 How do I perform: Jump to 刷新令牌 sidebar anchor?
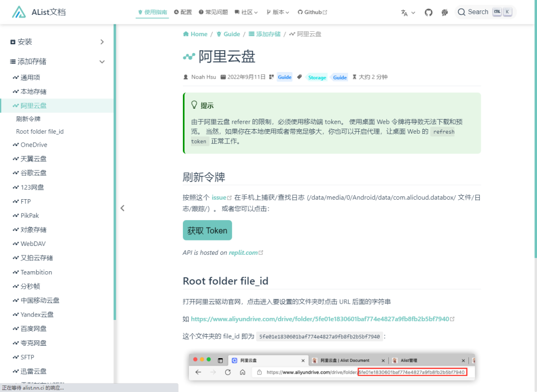pyautogui.click(x=28, y=119)
